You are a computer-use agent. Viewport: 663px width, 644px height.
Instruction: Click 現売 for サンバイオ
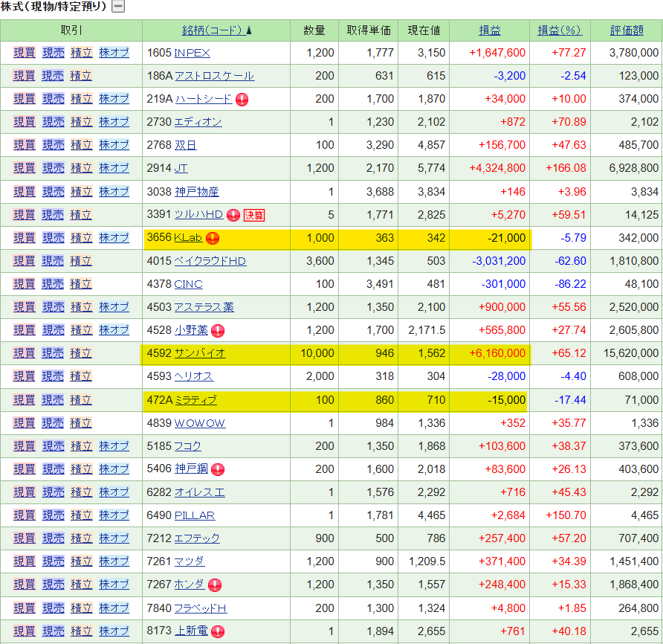click(53, 353)
